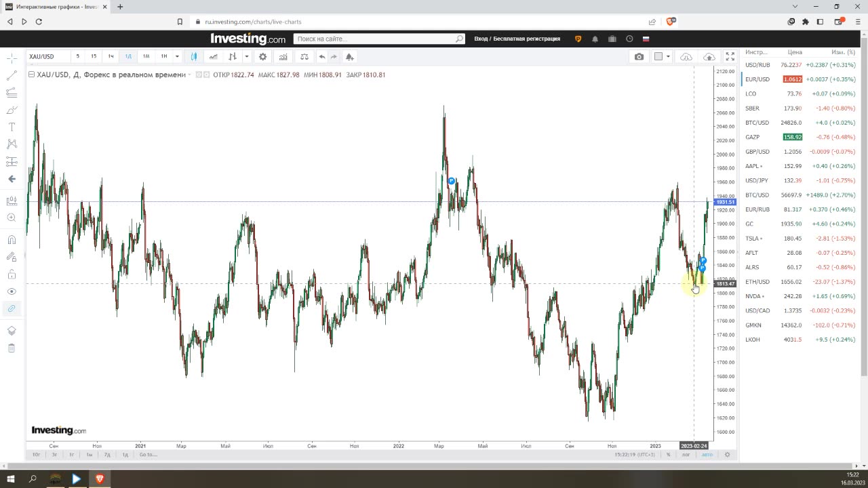Viewport: 868px width, 488px height.
Task: Toggle логарифмическая scale лог button
Action: (686, 455)
